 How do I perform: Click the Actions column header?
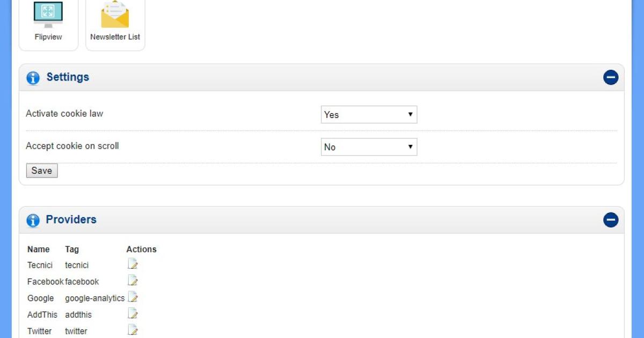coord(141,249)
